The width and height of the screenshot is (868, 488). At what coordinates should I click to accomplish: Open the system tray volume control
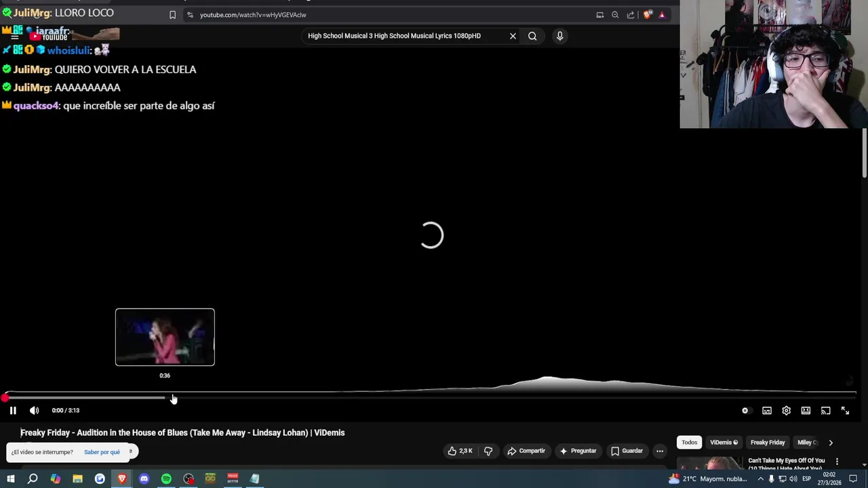793,479
